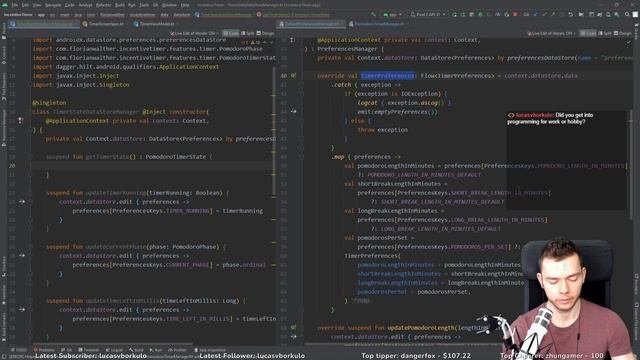Click the updateTimerRunning function name
Screen dimensions: 640x360
point(116,193)
